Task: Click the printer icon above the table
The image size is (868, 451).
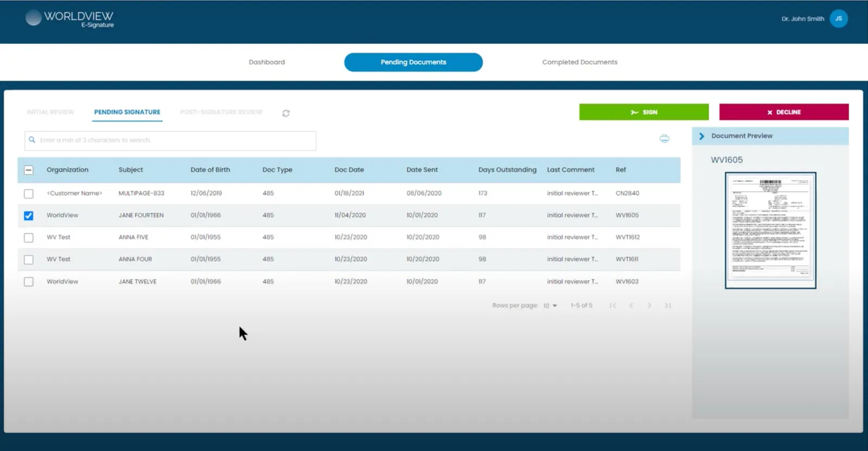Action: [664, 138]
